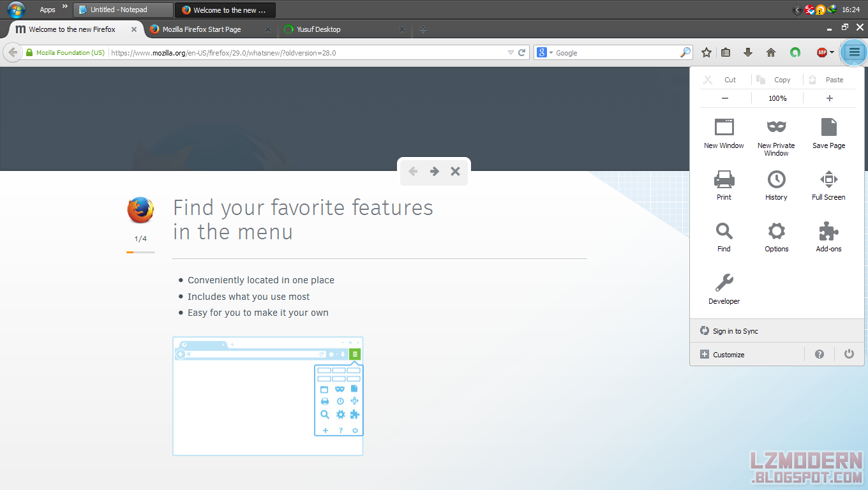Select the Print icon in menu

coord(724,185)
